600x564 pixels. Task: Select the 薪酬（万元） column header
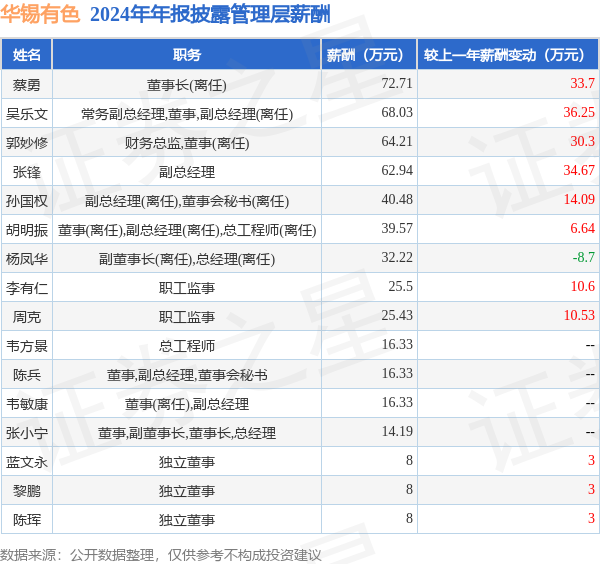pos(369,55)
